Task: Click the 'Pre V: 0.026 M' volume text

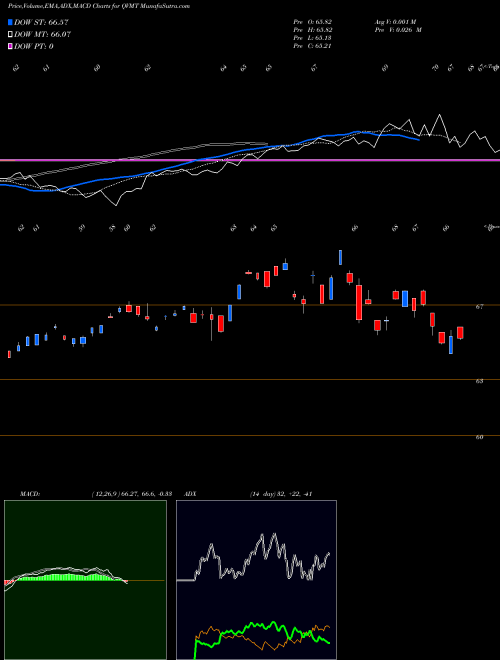Action: pyautogui.click(x=398, y=30)
